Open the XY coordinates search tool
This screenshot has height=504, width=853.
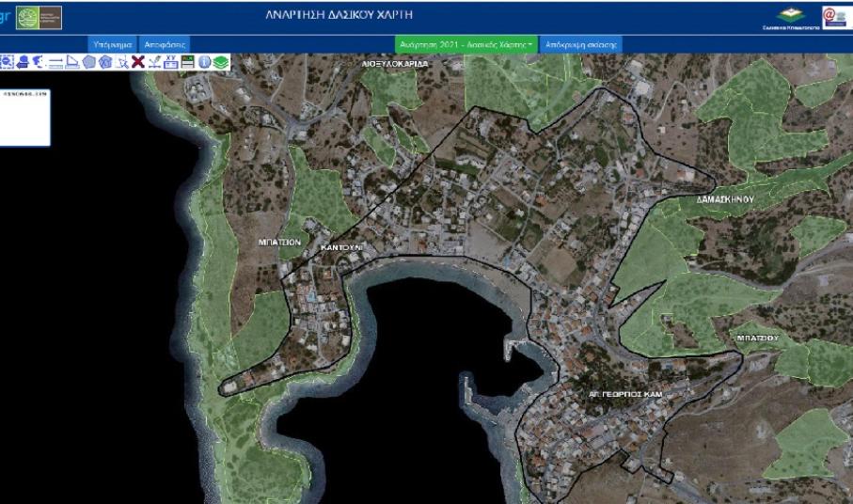click(x=171, y=61)
